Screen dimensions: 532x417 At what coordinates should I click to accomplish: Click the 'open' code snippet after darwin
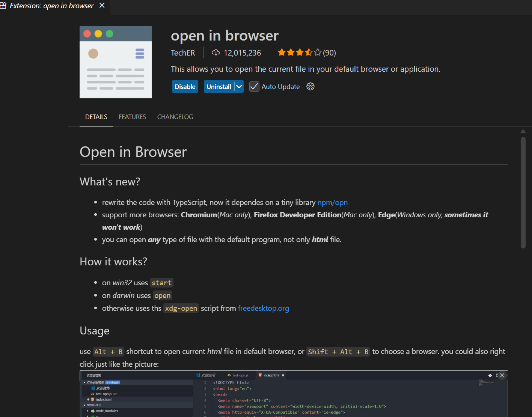coord(163,295)
